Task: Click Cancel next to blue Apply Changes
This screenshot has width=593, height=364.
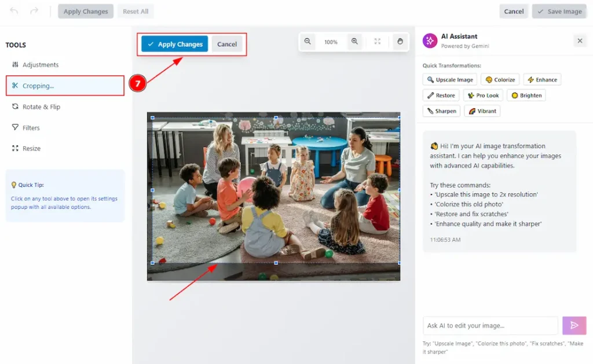Action: pyautogui.click(x=227, y=44)
